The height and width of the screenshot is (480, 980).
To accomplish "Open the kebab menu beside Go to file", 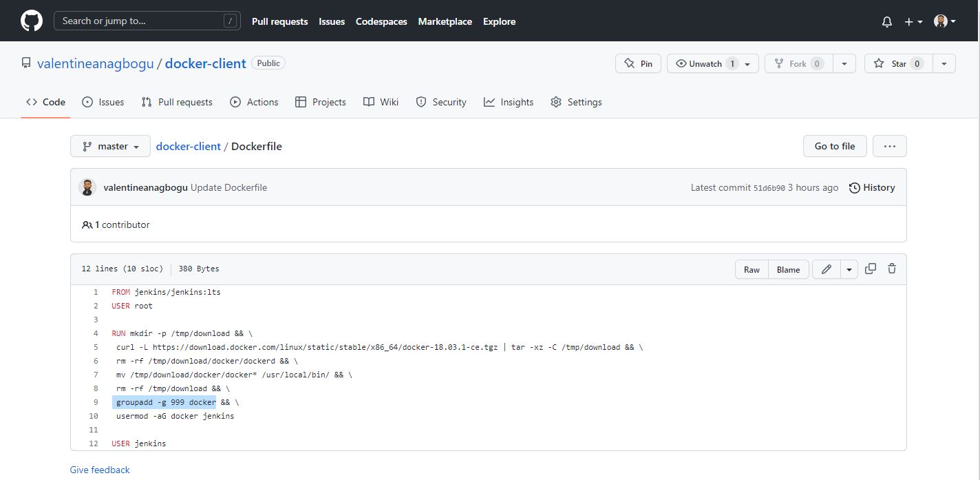I will click(x=889, y=146).
